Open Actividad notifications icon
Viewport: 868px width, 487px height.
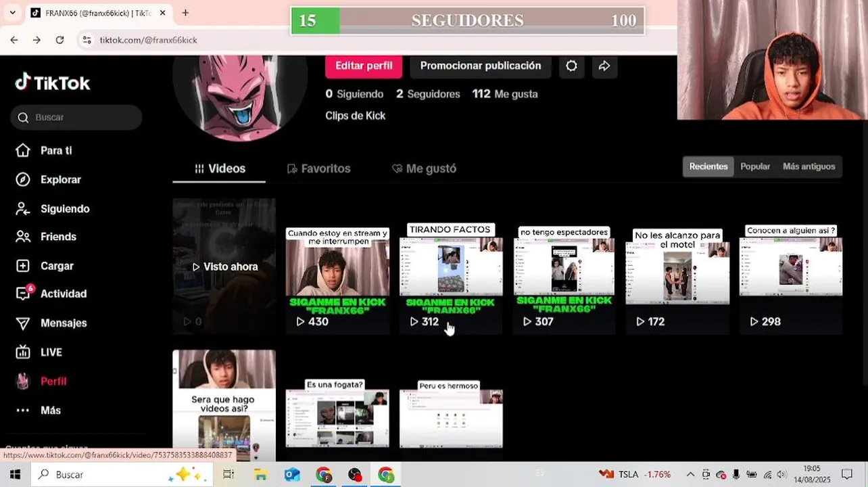pyautogui.click(x=23, y=294)
